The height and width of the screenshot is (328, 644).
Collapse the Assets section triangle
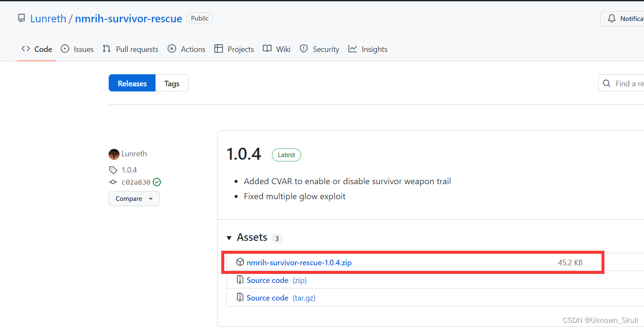229,238
